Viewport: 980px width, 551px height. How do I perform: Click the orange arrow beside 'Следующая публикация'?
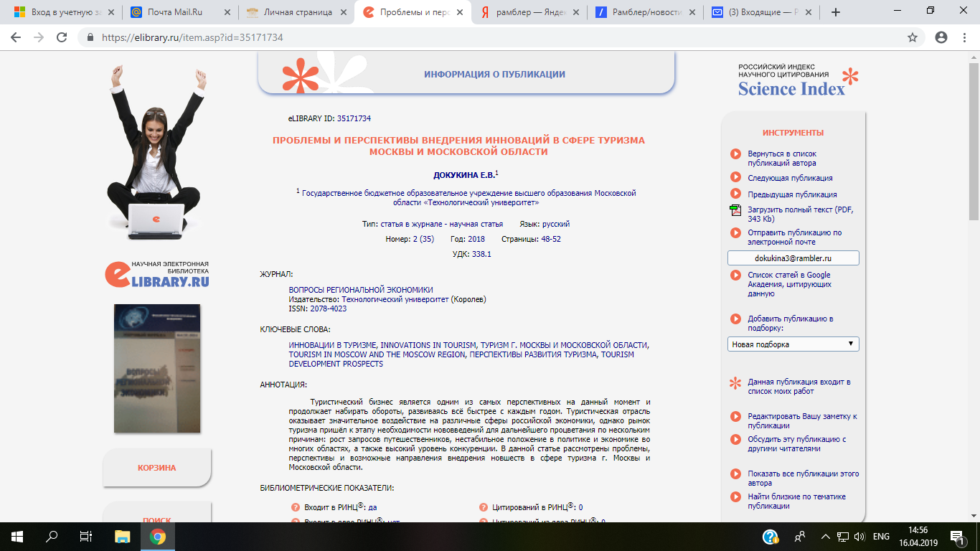735,176
